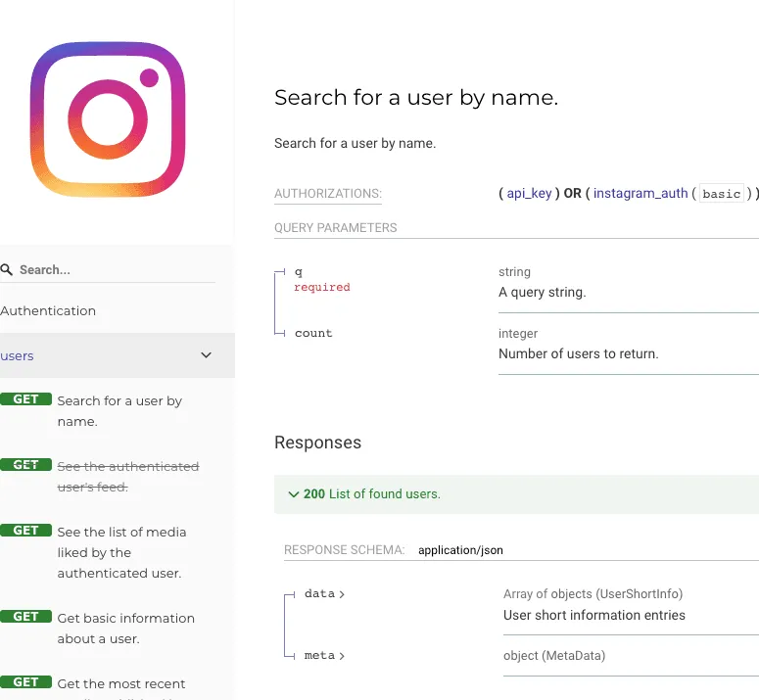
Task: Follow the api_key authorization link
Action: [529, 194]
